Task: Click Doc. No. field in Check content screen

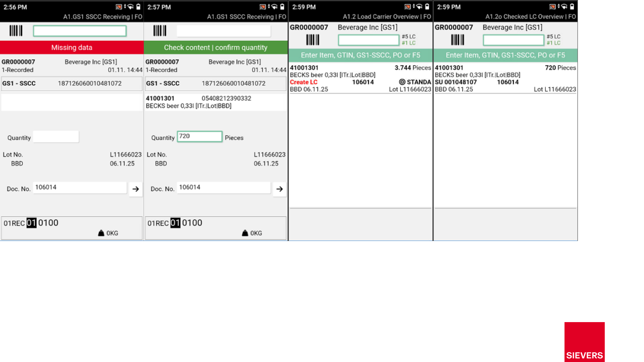Action: [223, 188]
